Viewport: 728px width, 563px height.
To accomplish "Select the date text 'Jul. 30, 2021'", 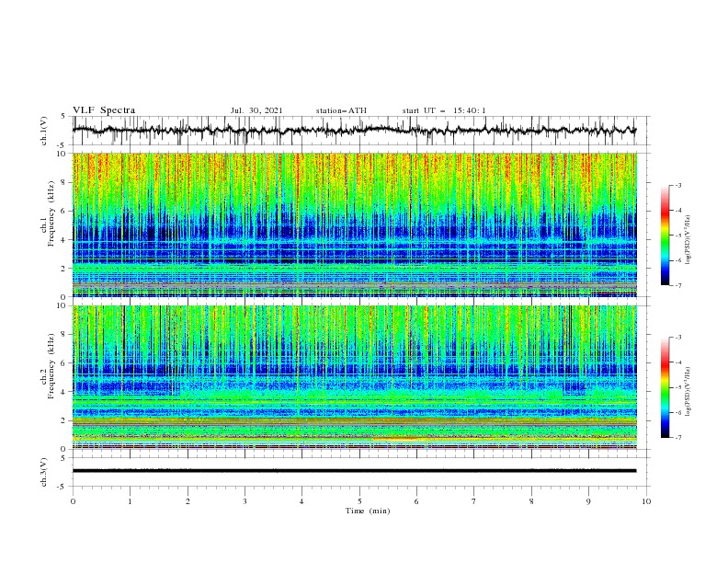I will tap(256, 110).
